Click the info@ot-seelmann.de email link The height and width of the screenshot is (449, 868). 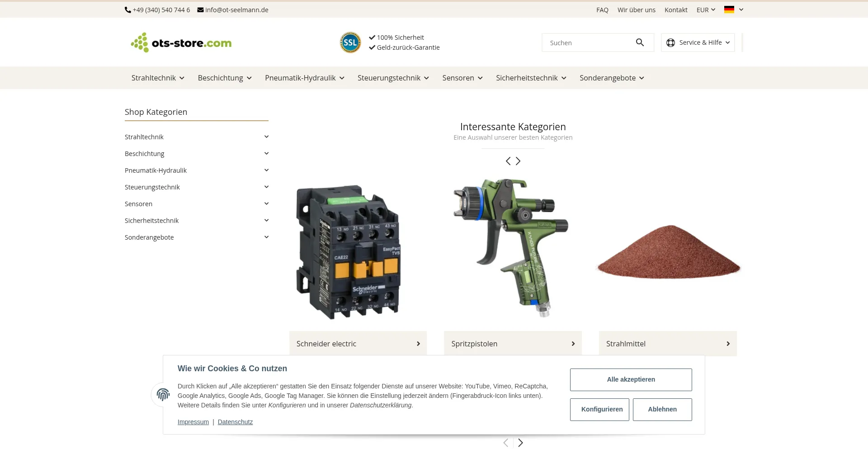pyautogui.click(x=233, y=10)
